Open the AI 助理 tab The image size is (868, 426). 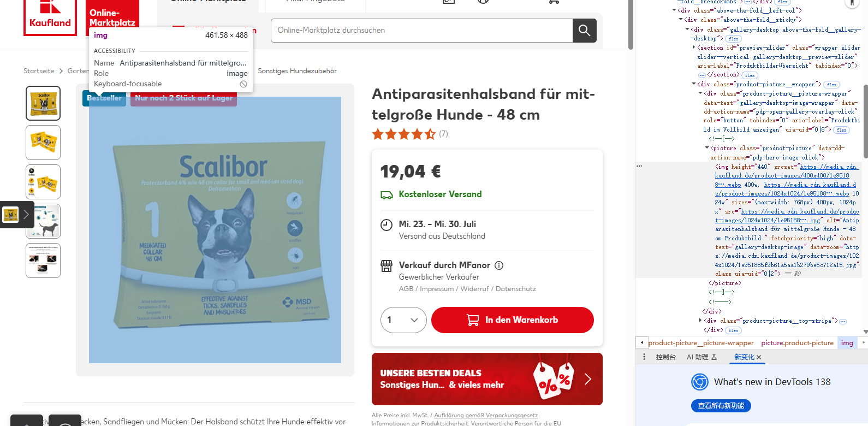point(701,357)
